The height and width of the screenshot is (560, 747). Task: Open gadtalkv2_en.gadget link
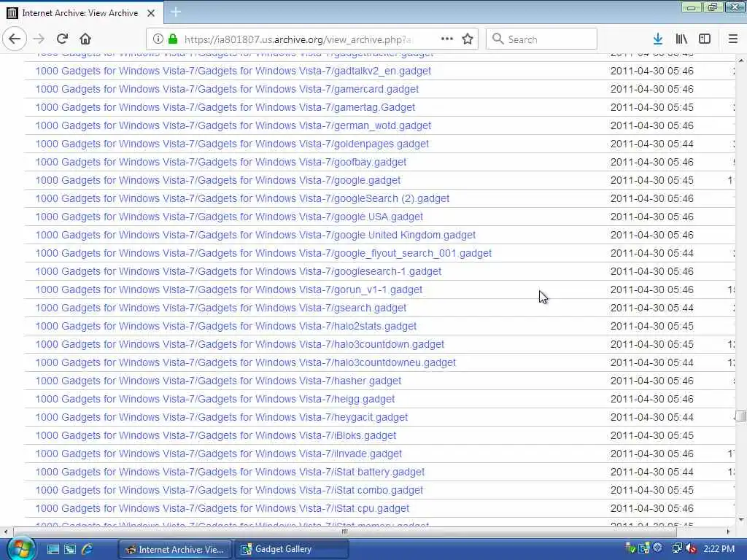(x=233, y=71)
